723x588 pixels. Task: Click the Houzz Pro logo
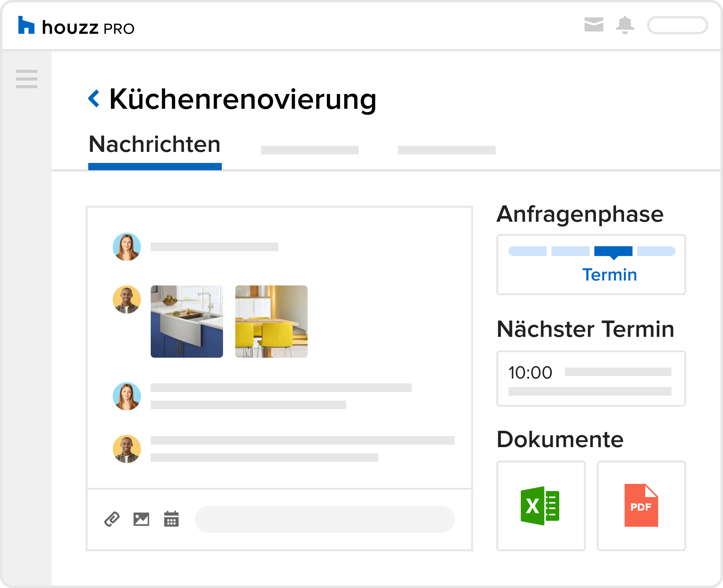76,26
